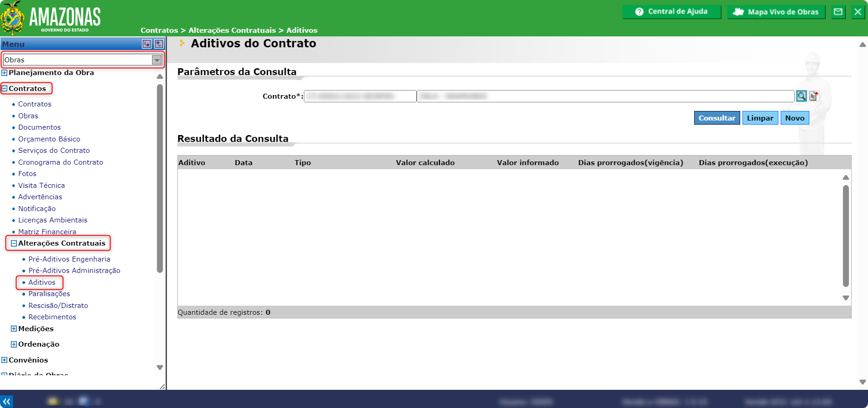Click the X icon in green header
Screen dimensions: 868x408
pyautogui.click(x=858, y=12)
